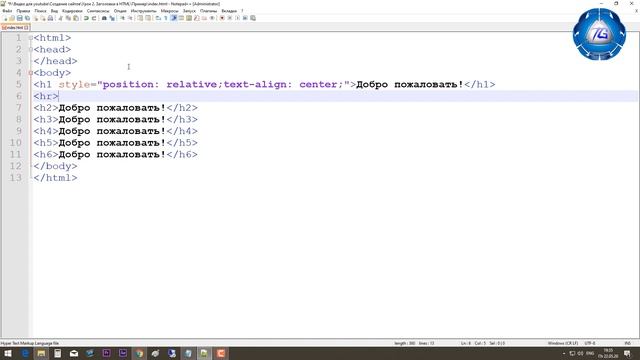The height and width of the screenshot is (360, 640).
Task: Open Chrome from the taskbar
Action: click(x=139, y=353)
